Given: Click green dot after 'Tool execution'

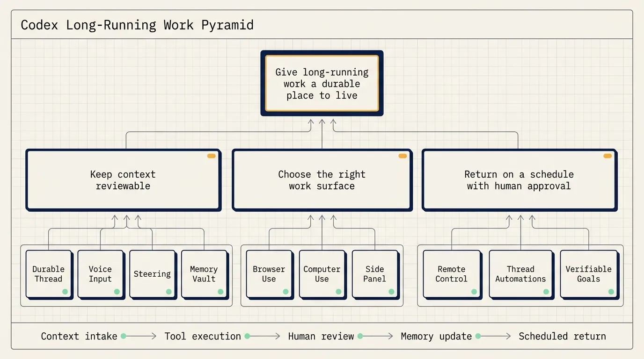Looking at the screenshot, I should (x=247, y=336).
